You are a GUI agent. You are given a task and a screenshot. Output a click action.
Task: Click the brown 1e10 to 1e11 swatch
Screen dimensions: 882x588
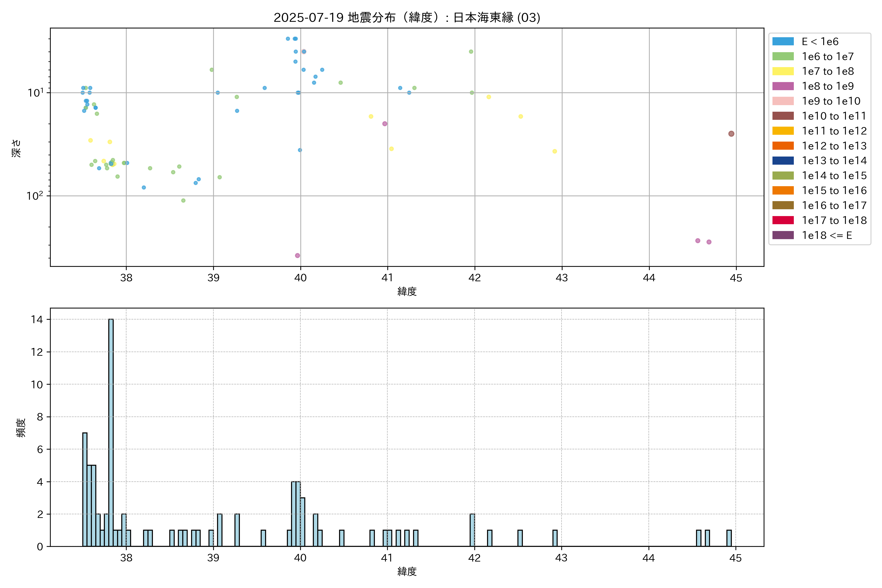[x=783, y=116]
